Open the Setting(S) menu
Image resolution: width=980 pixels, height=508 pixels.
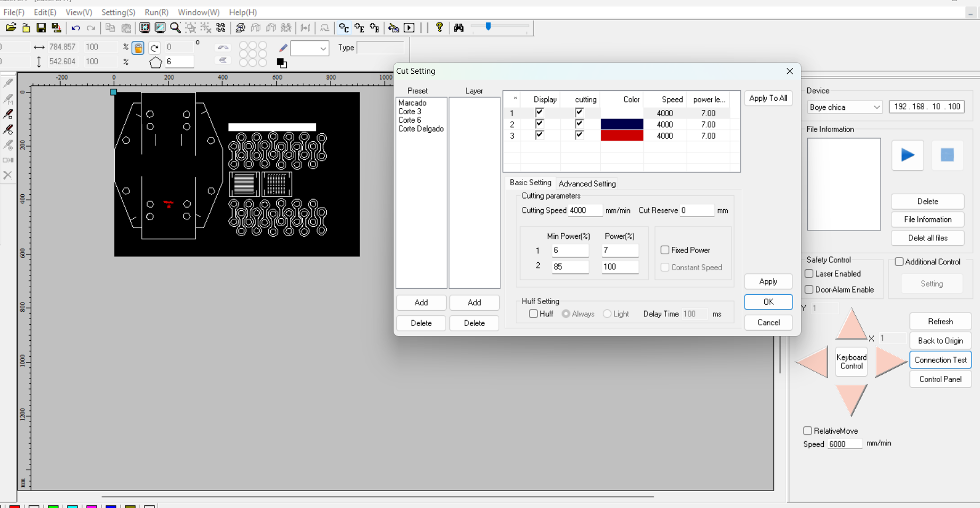pyautogui.click(x=118, y=12)
